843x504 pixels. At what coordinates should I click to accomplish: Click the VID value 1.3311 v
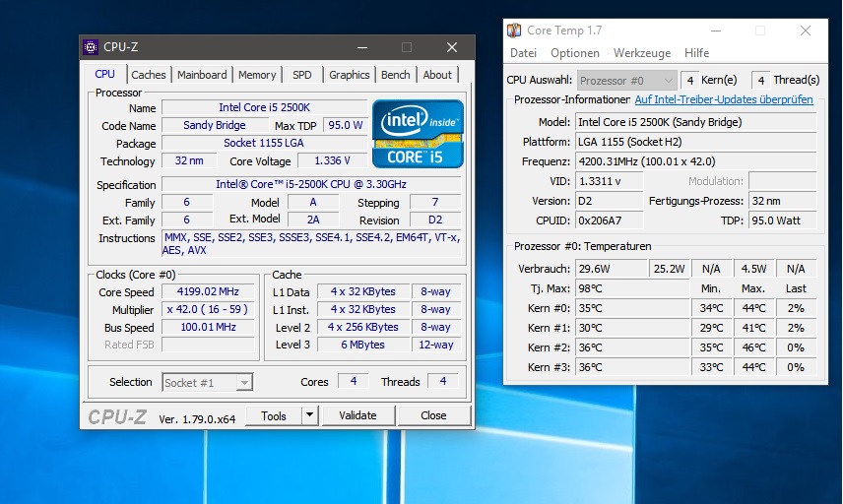tap(610, 181)
